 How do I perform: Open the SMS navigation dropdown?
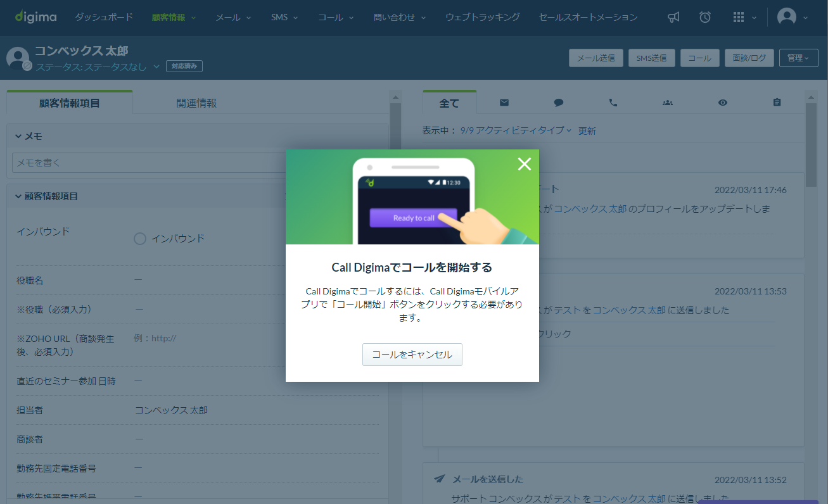(284, 18)
